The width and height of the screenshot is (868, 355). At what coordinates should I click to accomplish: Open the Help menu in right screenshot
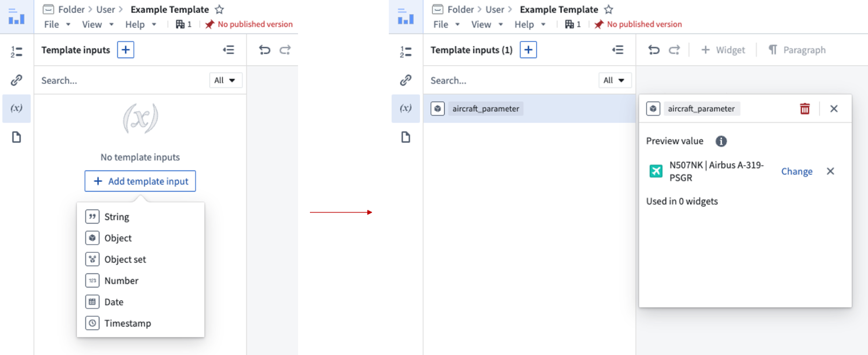pos(530,24)
